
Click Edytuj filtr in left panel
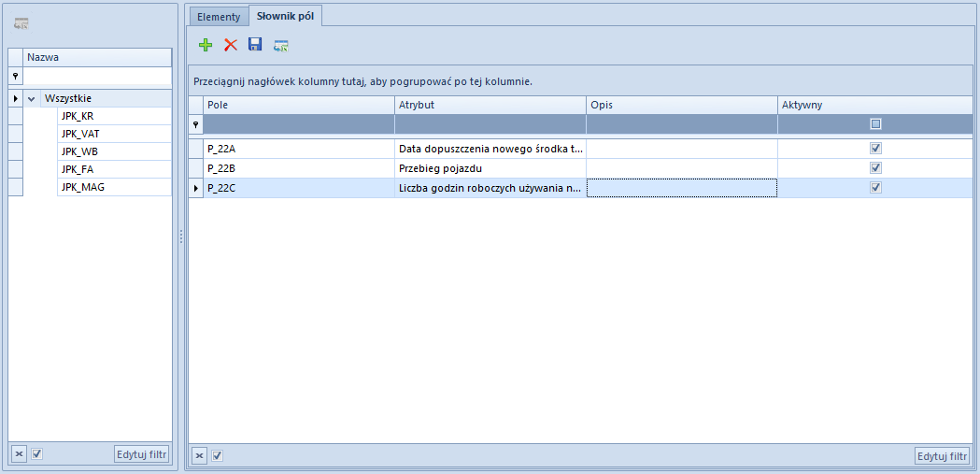click(x=142, y=454)
